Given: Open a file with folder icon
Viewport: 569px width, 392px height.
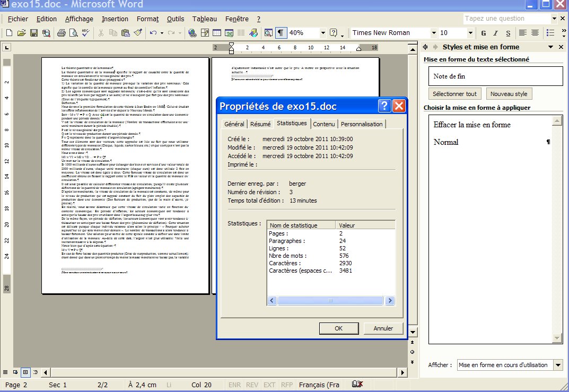Looking at the screenshot, I should [x=21, y=33].
